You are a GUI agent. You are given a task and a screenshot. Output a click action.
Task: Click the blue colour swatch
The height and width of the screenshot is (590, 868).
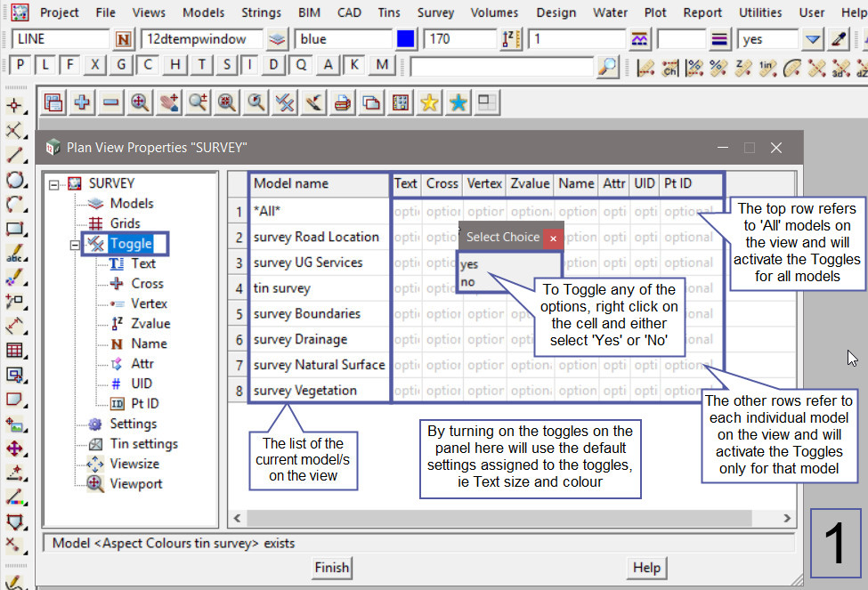pos(406,39)
